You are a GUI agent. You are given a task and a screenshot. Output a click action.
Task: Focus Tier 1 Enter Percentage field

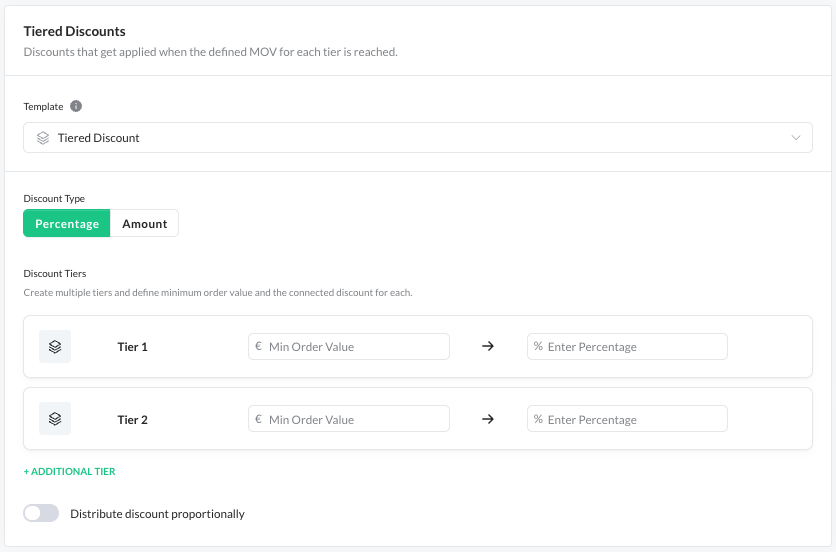628,347
